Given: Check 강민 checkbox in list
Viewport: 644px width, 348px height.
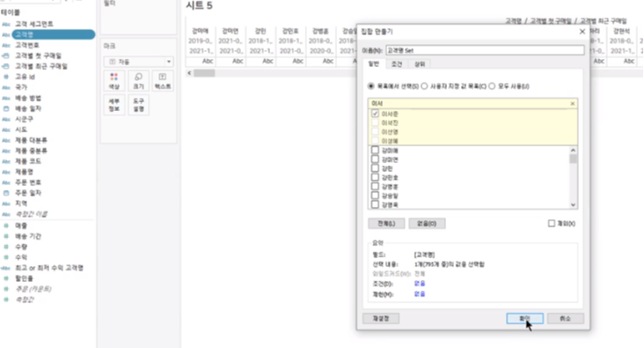Looking at the screenshot, I should click(375, 168).
